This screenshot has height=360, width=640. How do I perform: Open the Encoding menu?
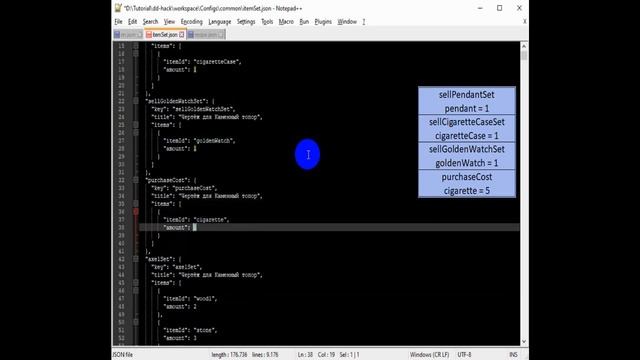point(191,22)
